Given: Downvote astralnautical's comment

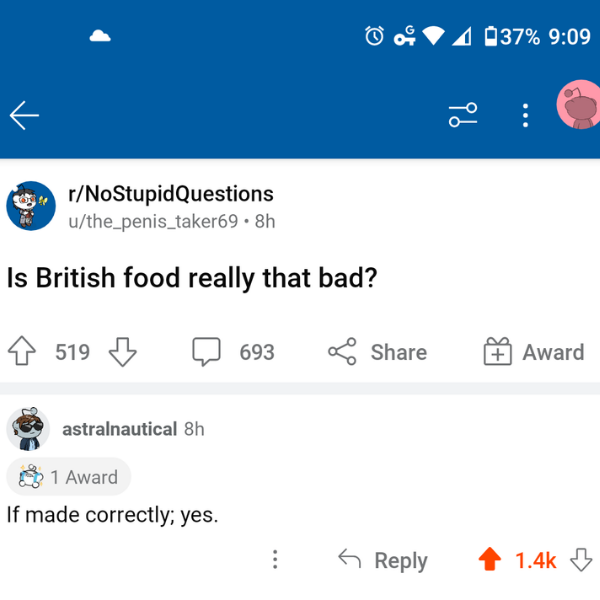Looking at the screenshot, I should click(x=581, y=559).
